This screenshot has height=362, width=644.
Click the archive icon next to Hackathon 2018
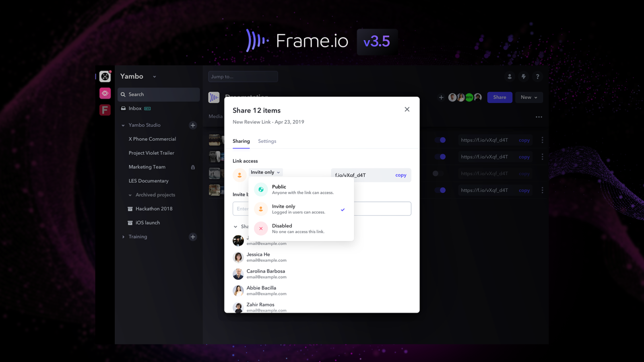[x=130, y=208]
